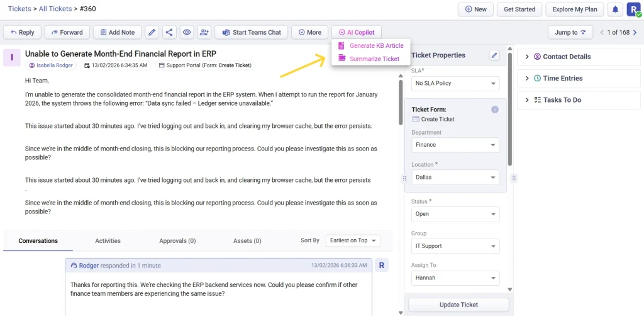Open the user profile avatar R

point(633,9)
